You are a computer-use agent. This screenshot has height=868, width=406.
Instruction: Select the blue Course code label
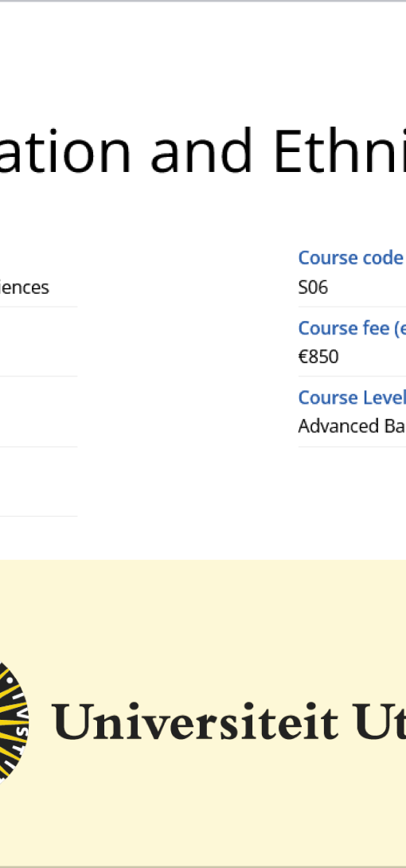coord(351,258)
